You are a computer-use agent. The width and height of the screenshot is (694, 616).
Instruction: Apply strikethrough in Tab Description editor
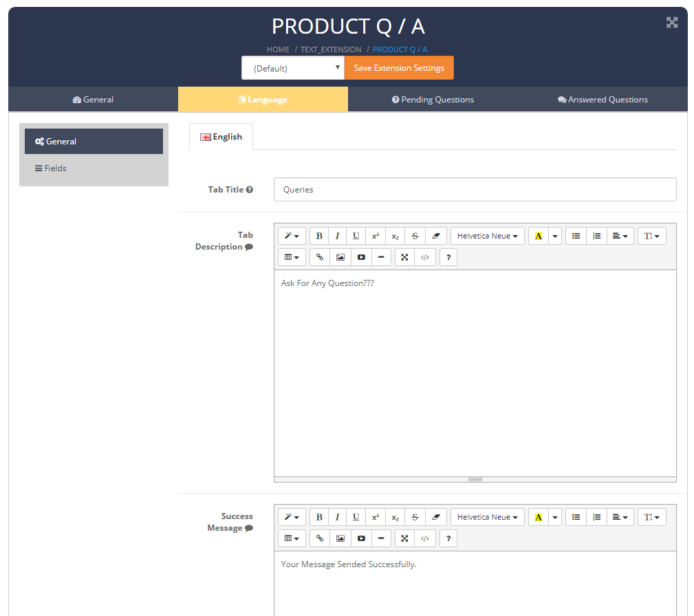[415, 236]
